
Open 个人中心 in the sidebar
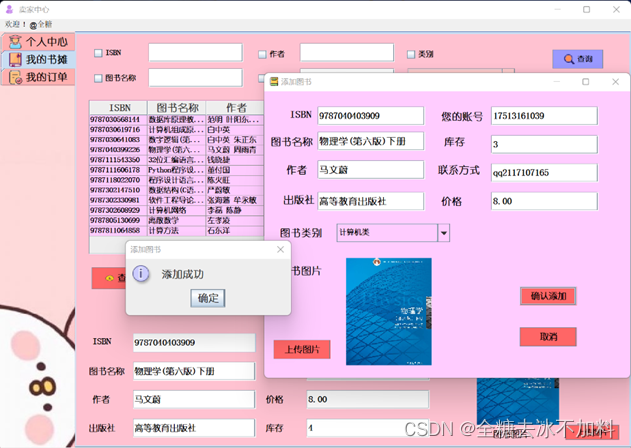click(x=38, y=41)
